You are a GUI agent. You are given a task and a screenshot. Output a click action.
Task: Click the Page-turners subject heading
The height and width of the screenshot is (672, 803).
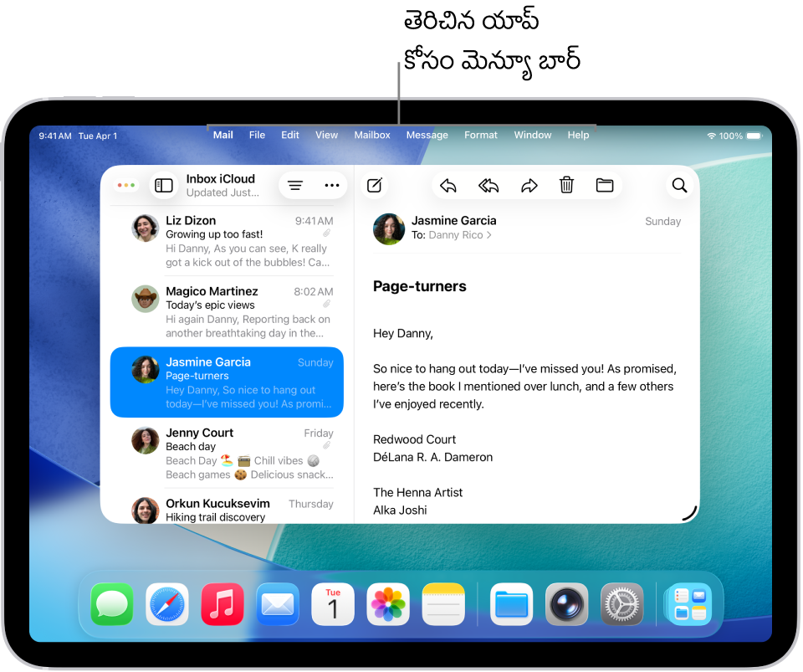[x=419, y=286]
